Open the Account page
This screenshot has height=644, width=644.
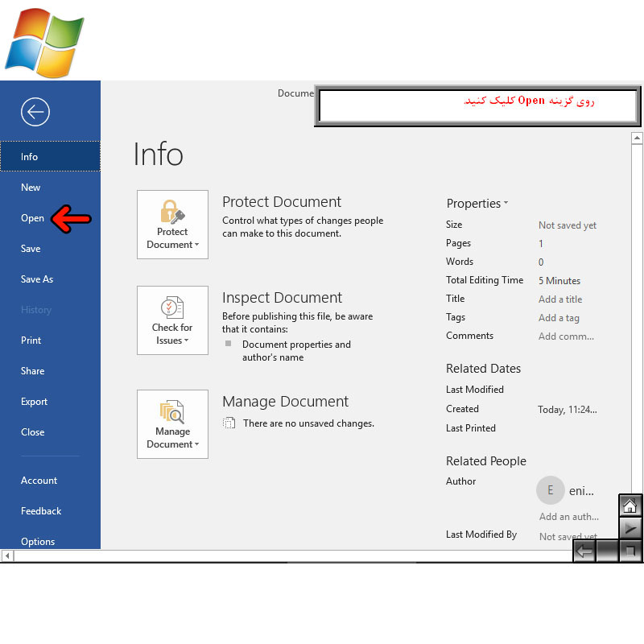pos(39,481)
